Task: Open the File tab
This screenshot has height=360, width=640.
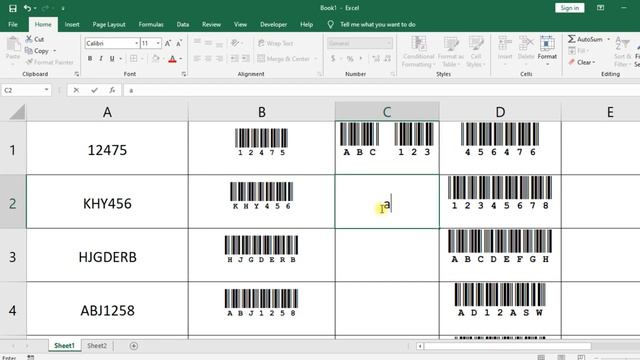Action: (x=13, y=24)
